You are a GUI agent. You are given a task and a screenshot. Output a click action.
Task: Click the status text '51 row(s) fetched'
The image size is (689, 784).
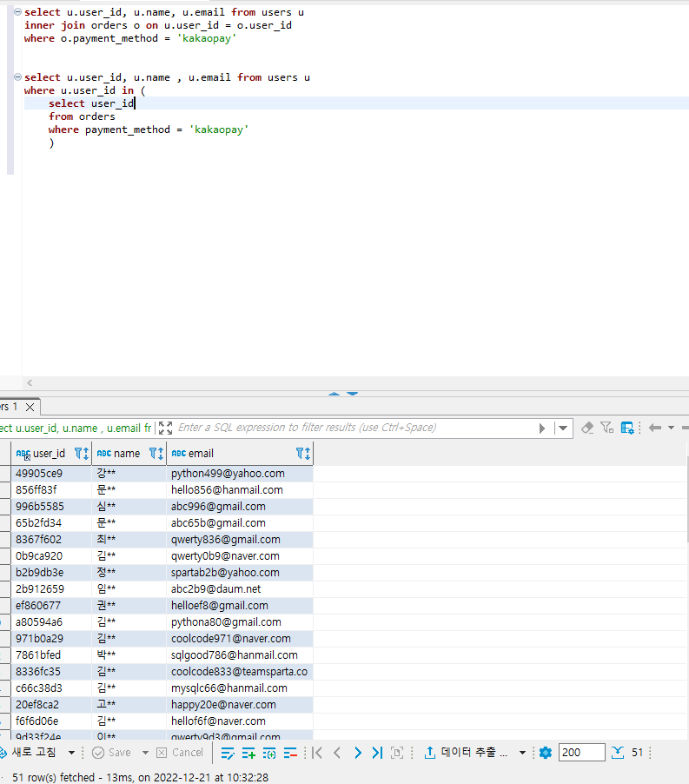click(x=54, y=778)
